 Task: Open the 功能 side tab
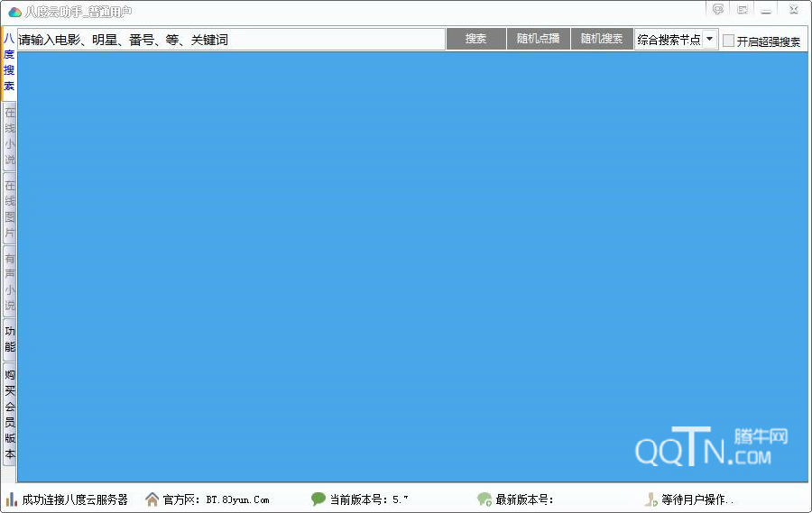pyautogui.click(x=9, y=339)
